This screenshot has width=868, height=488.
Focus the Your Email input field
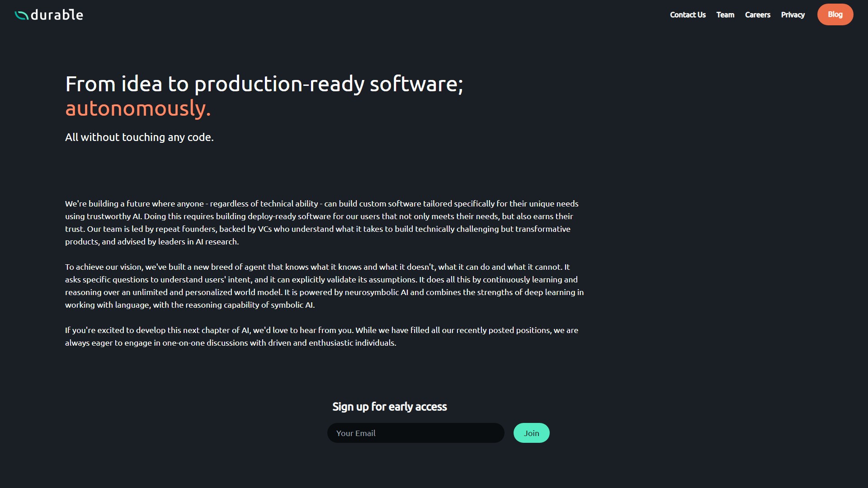pyautogui.click(x=415, y=433)
